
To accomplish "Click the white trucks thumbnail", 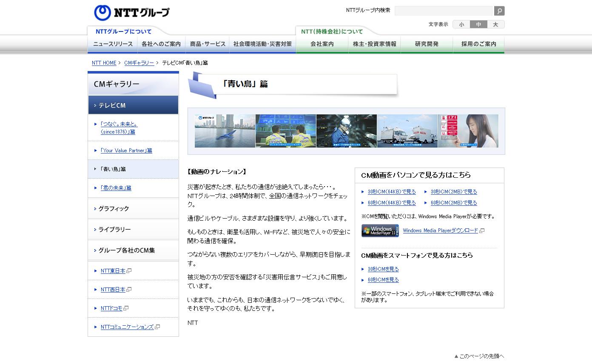I will tap(407, 131).
